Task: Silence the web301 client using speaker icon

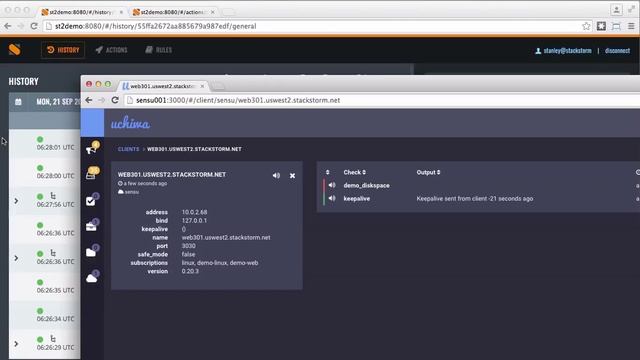Action: click(276, 176)
